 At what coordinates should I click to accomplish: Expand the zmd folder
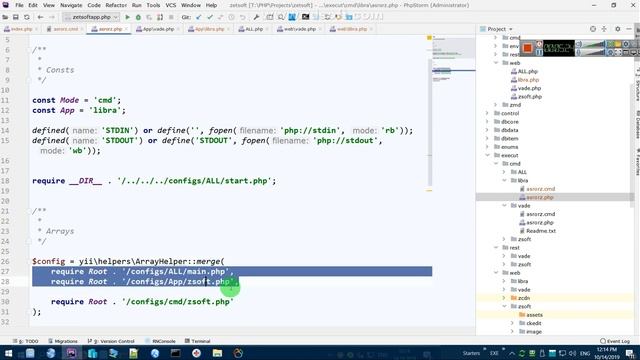(x=496, y=105)
